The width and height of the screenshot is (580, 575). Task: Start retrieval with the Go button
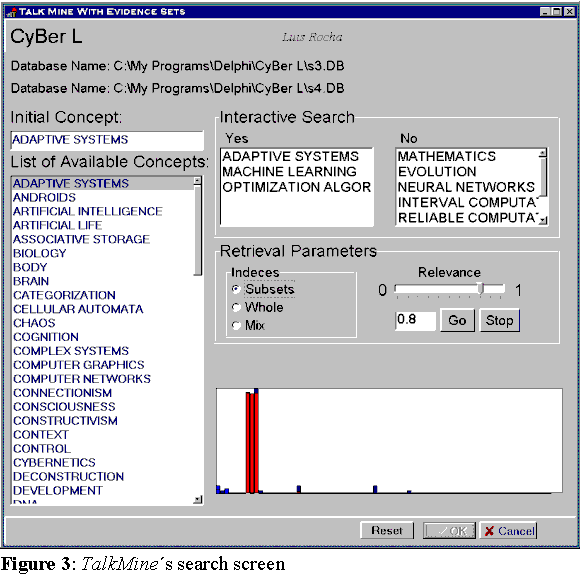click(457, 320)
